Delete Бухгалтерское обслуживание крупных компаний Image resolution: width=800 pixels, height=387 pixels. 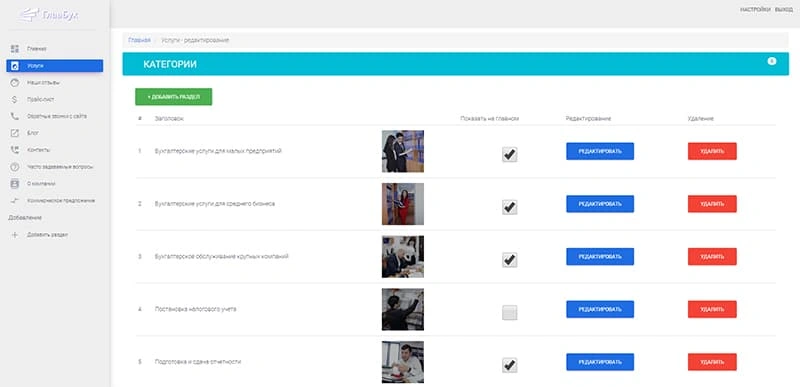(x=712, y=256)
